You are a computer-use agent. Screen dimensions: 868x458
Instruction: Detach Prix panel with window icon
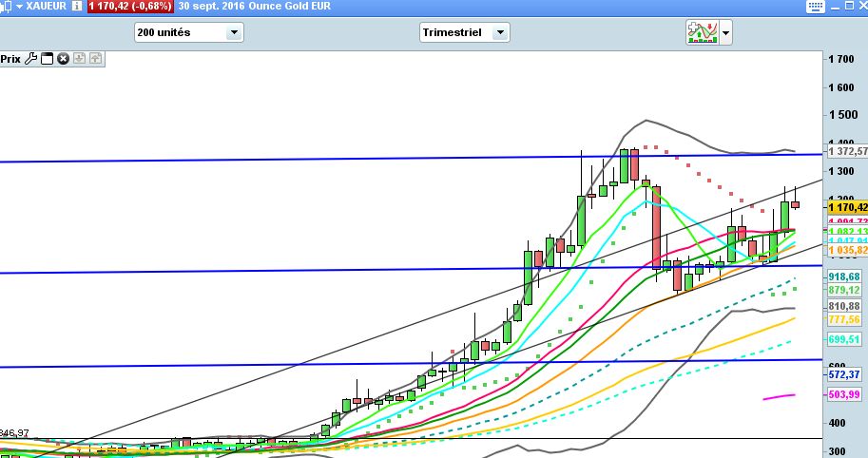tap(47, 59)
